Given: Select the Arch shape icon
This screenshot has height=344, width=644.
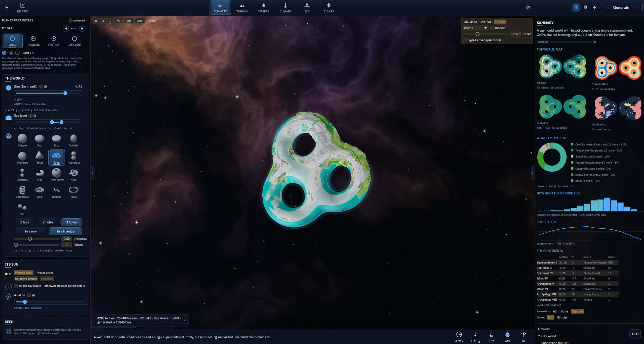Looking at the screenshot, I should [40, 174].
